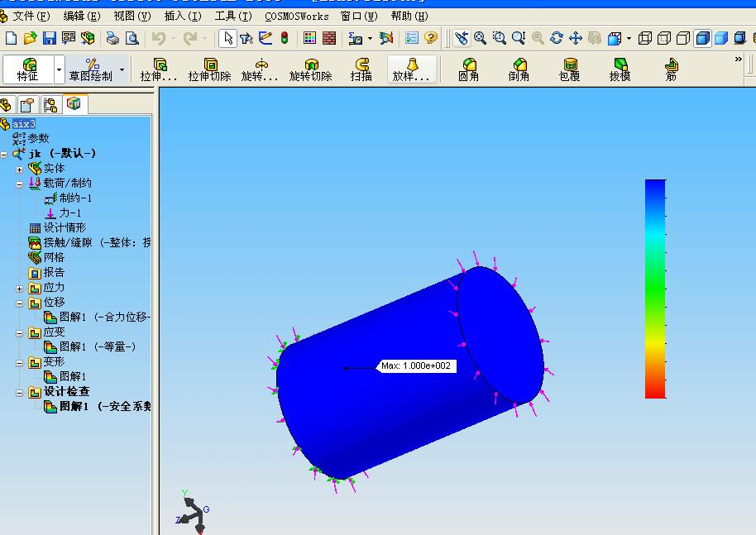
Task: Switch to the ConfigurationManager tab
Action: 50,104
